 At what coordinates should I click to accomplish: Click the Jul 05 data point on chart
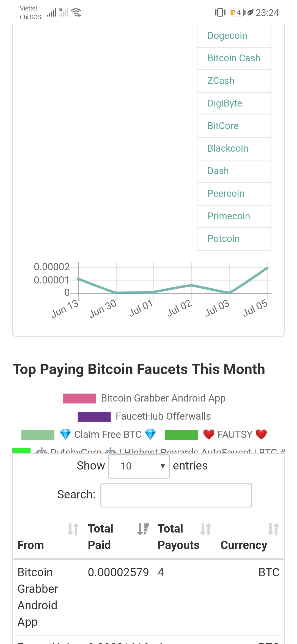point(267,268)
